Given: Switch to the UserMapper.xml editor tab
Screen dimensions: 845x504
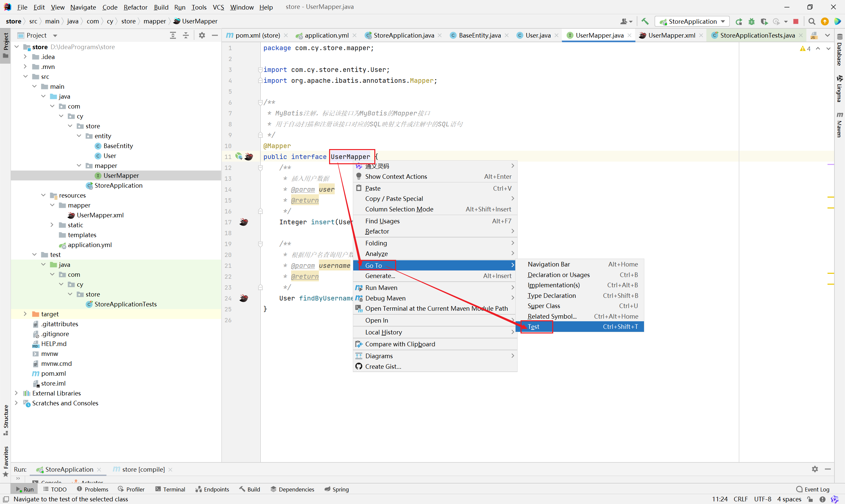Looking at the screenshot, I should [671, 35].
